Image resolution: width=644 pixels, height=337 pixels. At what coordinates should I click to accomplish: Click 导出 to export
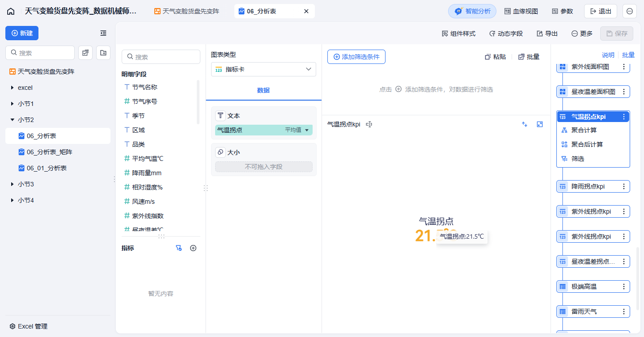547,34
